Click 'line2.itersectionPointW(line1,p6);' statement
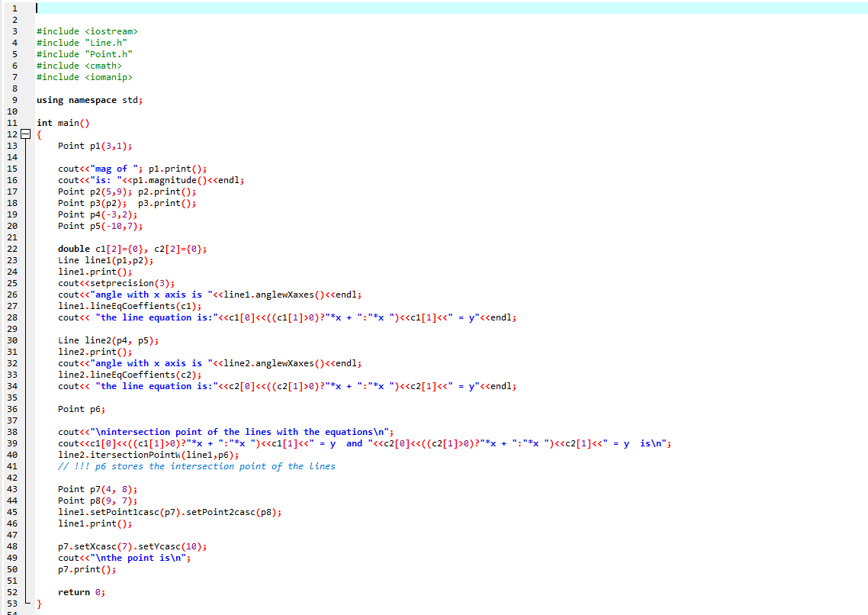This screenshot has height=615, width=868. pos(149,455)
